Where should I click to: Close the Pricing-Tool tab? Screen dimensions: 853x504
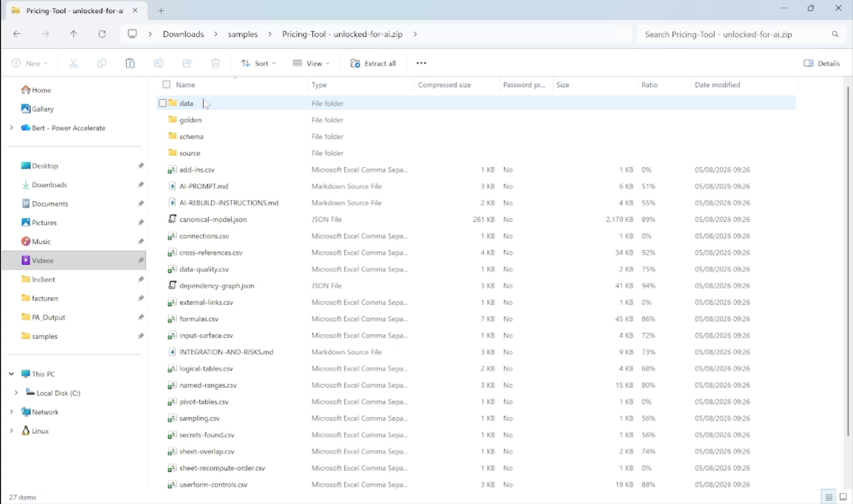pyautogui.click(x=135, y=10)
